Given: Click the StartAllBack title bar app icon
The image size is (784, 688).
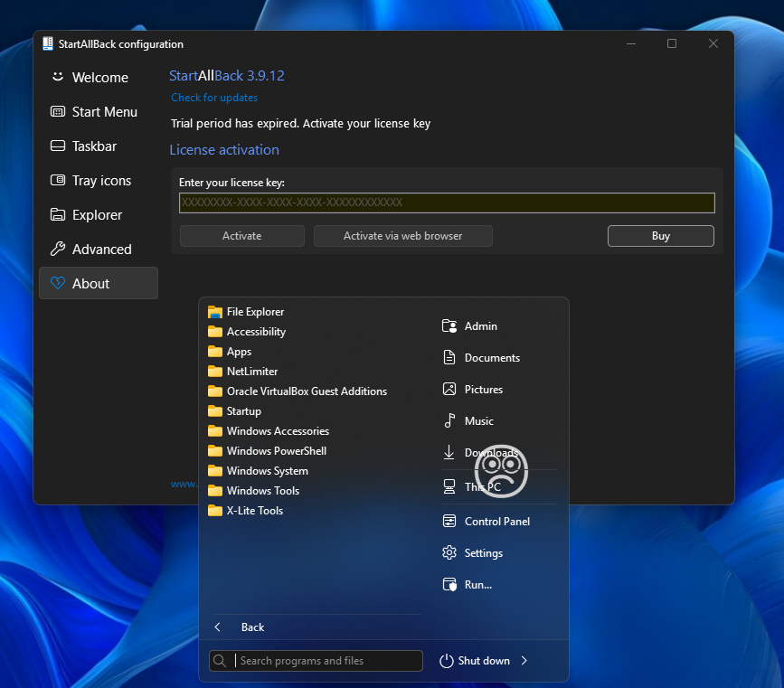Looking at the screenshot, I should (48, 44).
